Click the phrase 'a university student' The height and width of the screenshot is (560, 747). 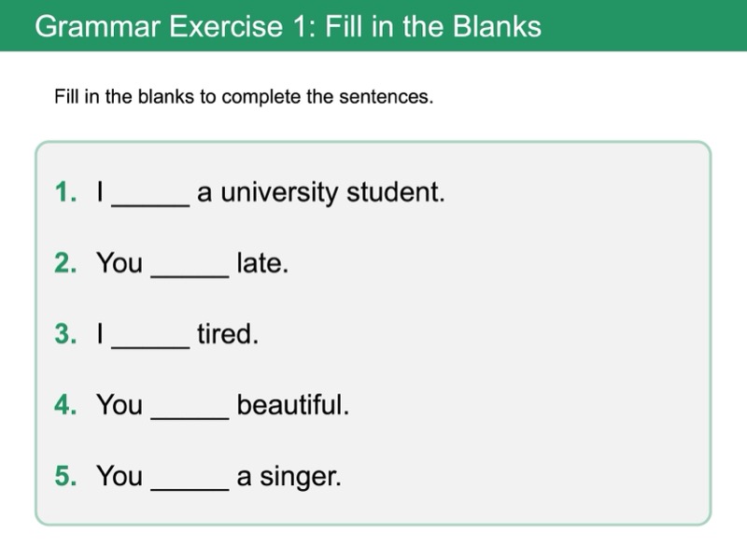(x=320, y=193)
